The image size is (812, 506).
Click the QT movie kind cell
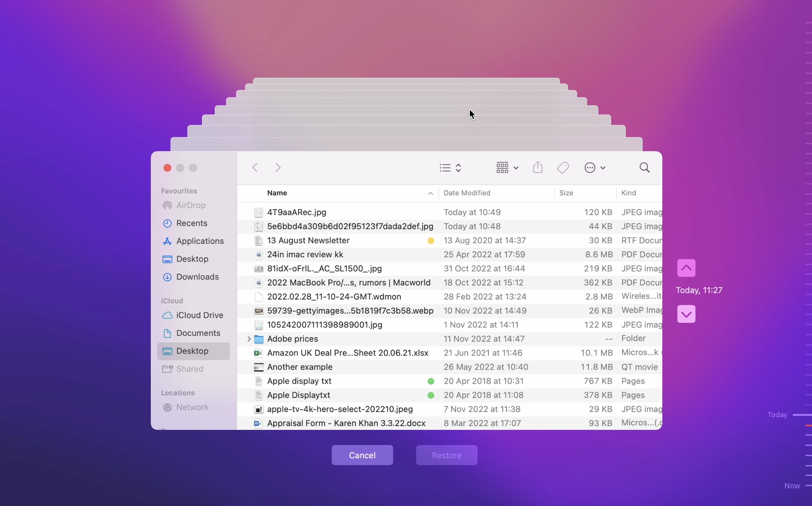(x=639, y=367)
